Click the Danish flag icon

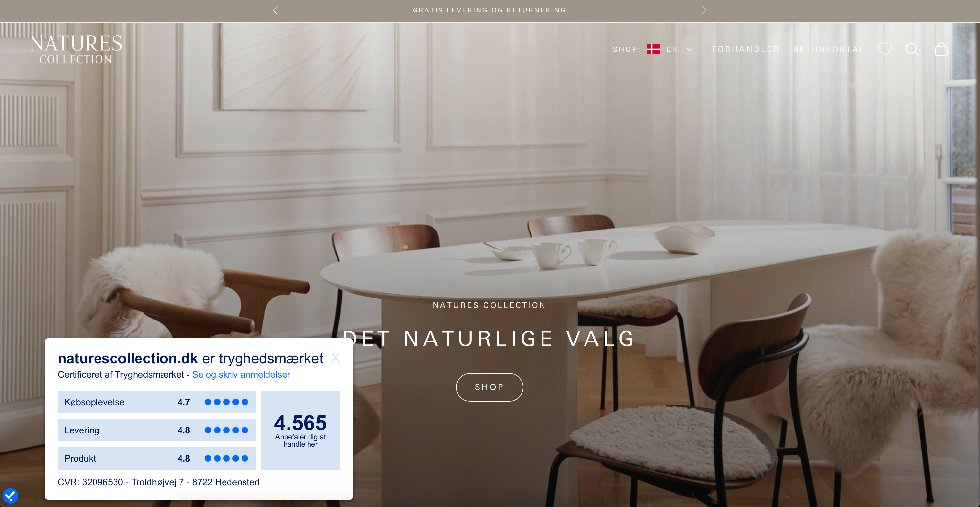tap(653, 50)
